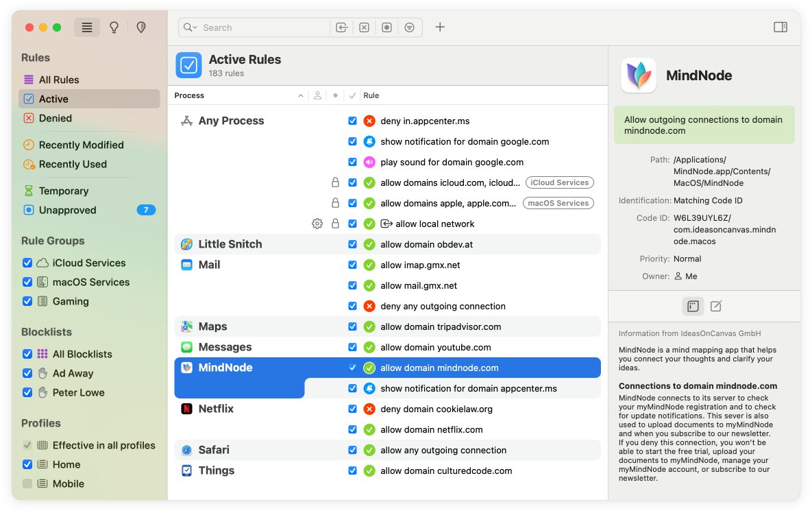
Task: Toggle the inspector sidebar panel
Action: [x=780, y=27]
